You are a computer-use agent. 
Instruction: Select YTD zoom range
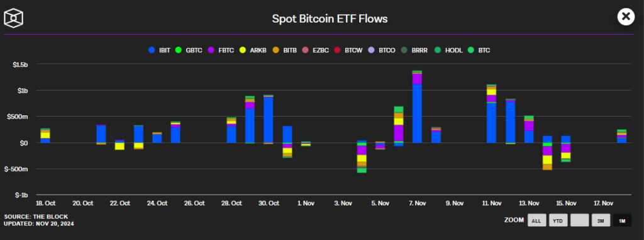click(557, 220)
